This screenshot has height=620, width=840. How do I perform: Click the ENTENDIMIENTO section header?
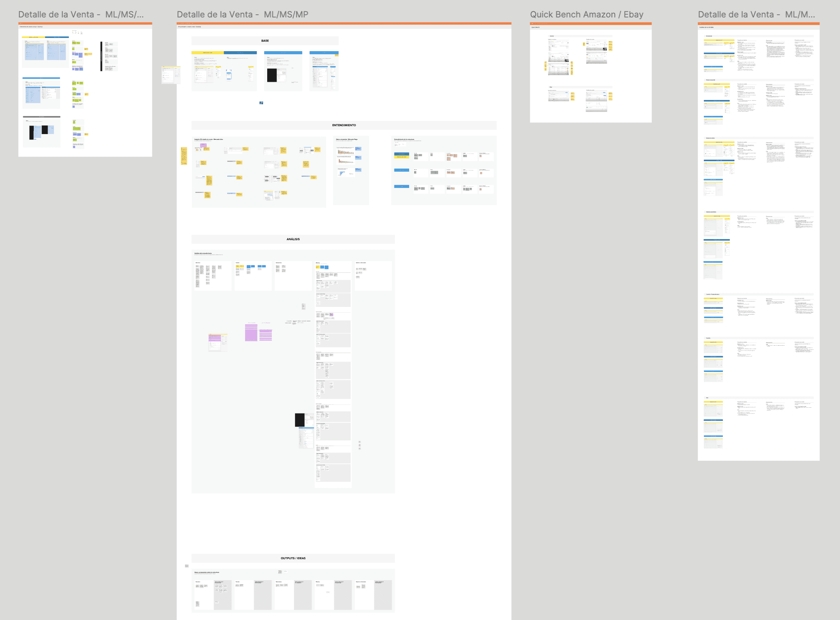pyautogui.click(x=344, y=125)
